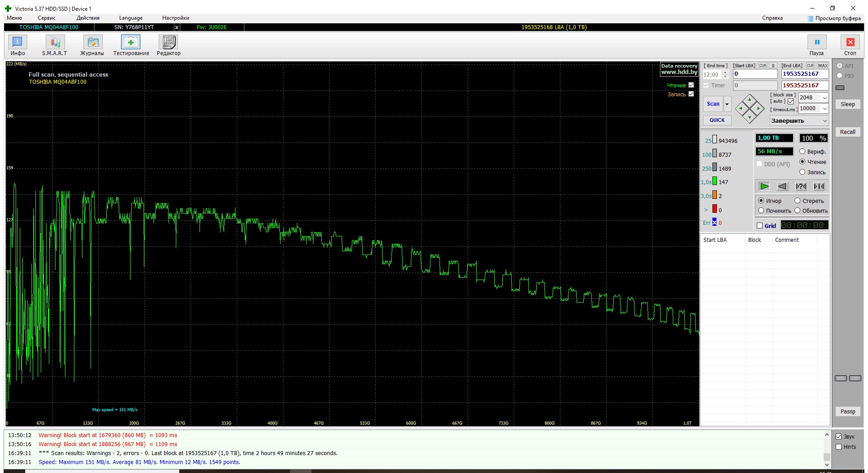
Task: Click the Sleep button
Action: pyautogui.click(x=847, y=104)
